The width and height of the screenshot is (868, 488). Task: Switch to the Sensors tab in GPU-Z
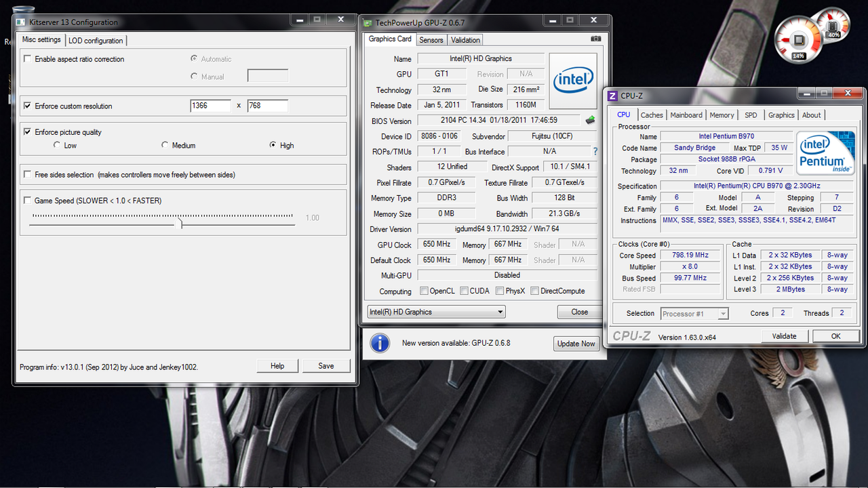pyautogui.click(x=431, y=40)
